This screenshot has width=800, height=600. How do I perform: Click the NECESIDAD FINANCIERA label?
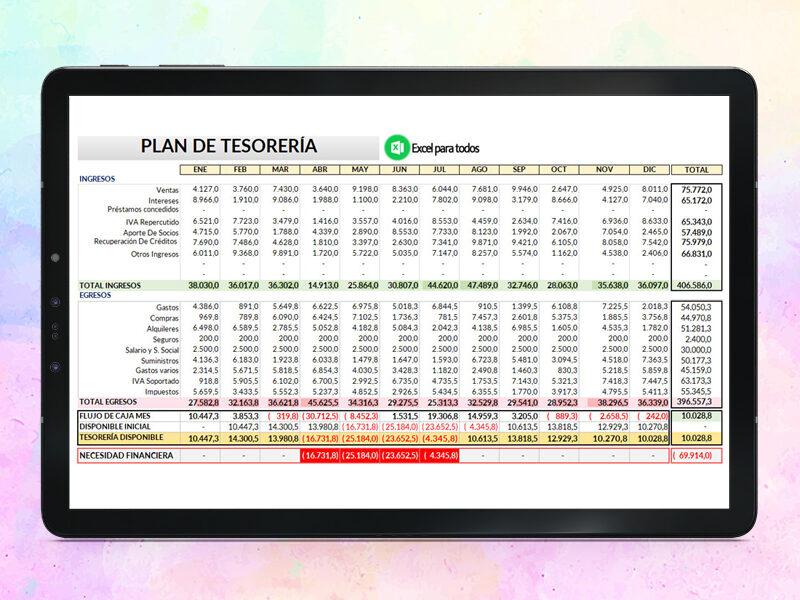pos(126,455)
